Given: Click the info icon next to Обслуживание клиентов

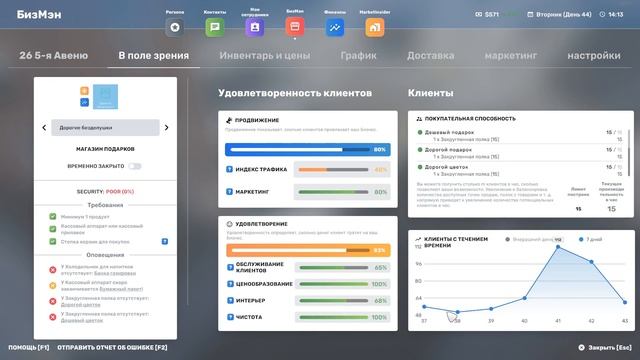Looking at the screenshot, I should pos(230,267).
